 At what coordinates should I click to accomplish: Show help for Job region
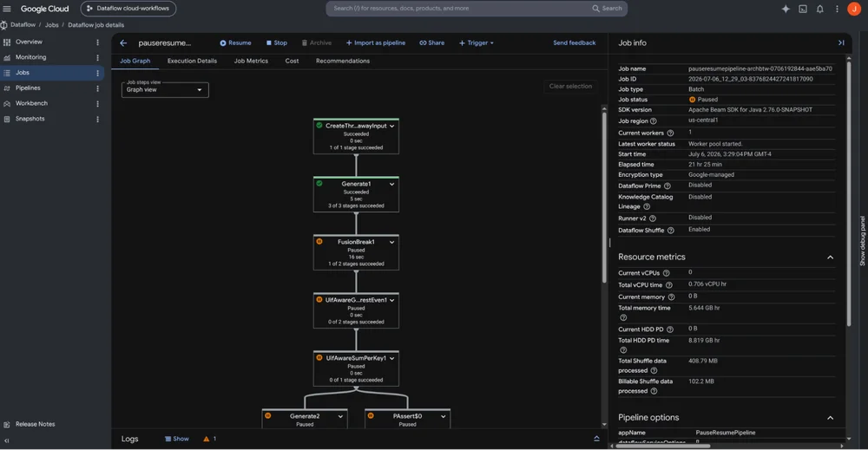654,121
